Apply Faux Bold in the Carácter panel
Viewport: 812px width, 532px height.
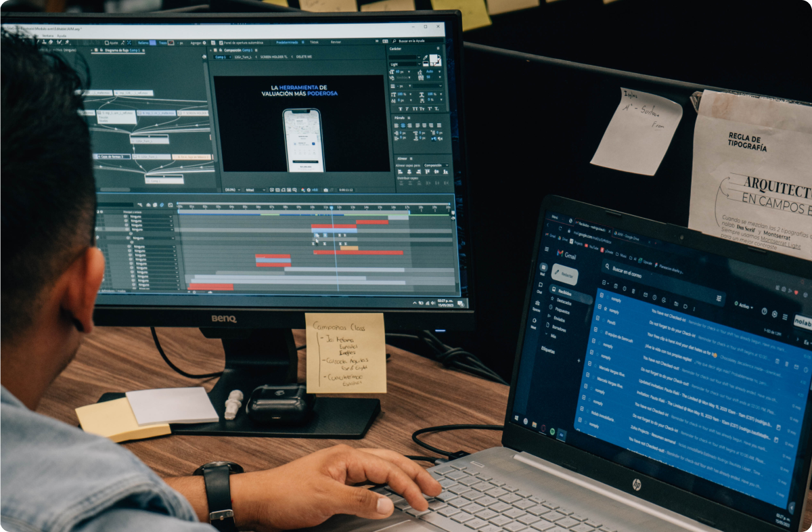tap(402, 108)
